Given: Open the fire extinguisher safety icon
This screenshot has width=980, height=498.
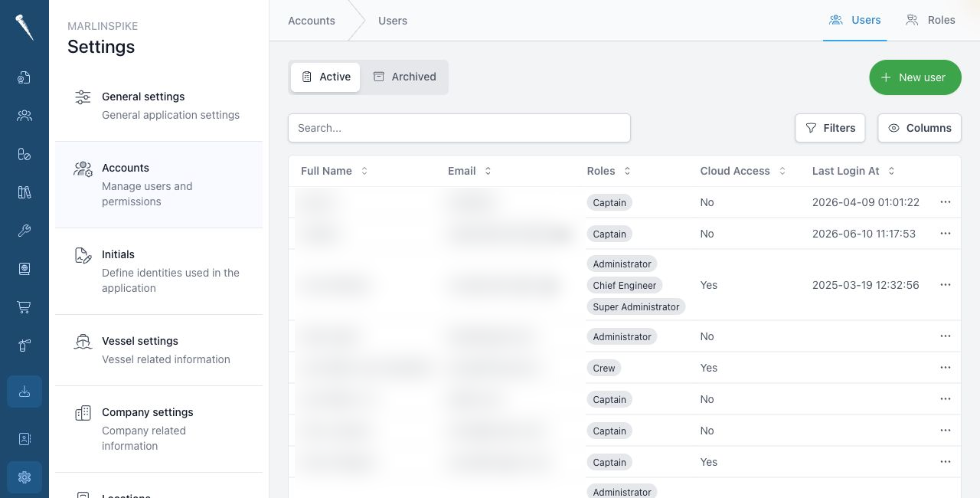Looking at the screenshot, I should 24,346.
